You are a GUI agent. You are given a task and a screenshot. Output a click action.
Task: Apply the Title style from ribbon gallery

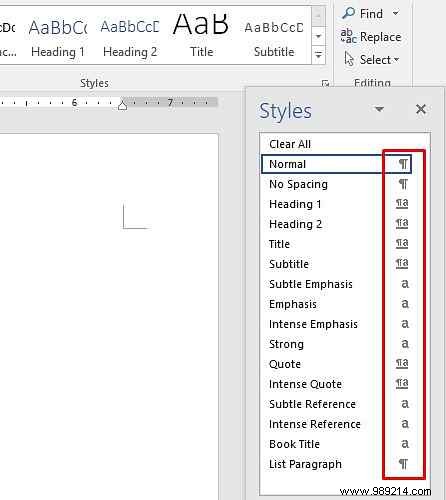point(201,37)
